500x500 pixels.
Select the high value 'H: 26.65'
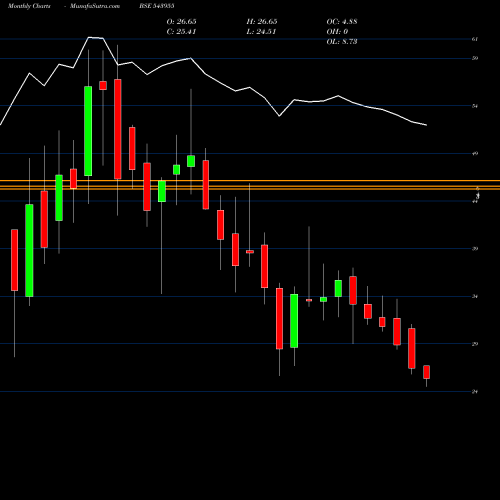262,22
